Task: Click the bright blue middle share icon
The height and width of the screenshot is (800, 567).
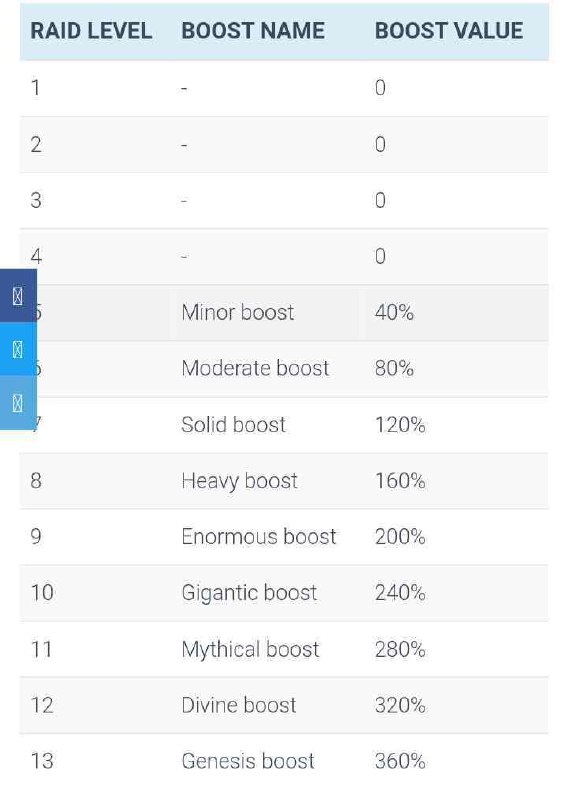Action: [x=18, y=349]
